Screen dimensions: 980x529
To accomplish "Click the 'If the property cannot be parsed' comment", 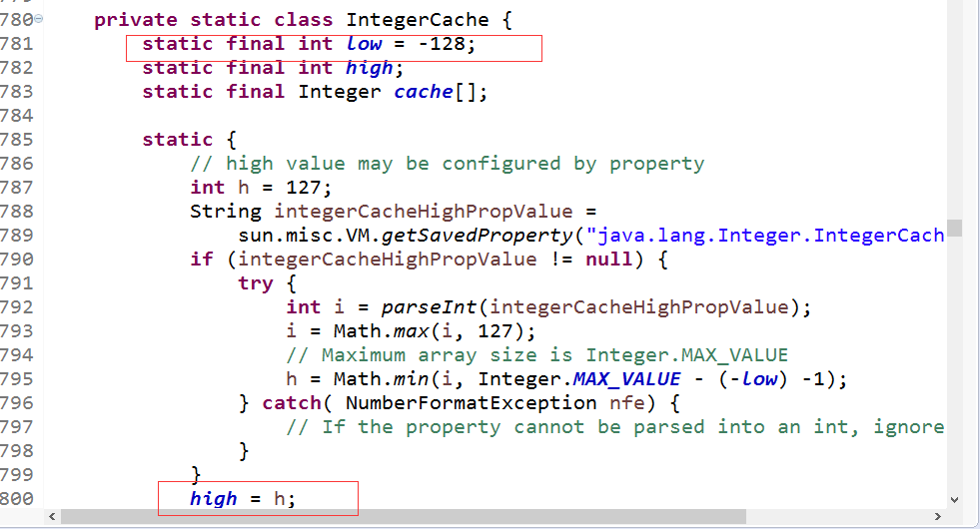I will pyautogui.click(x=615, y=427).
